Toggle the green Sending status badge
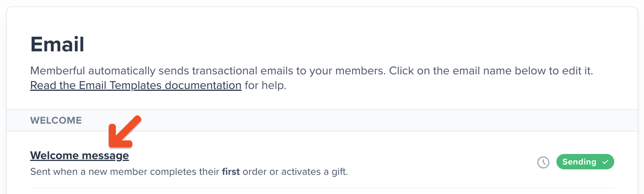The width and height of the screenshot is (644, 194). click(585, 162)
